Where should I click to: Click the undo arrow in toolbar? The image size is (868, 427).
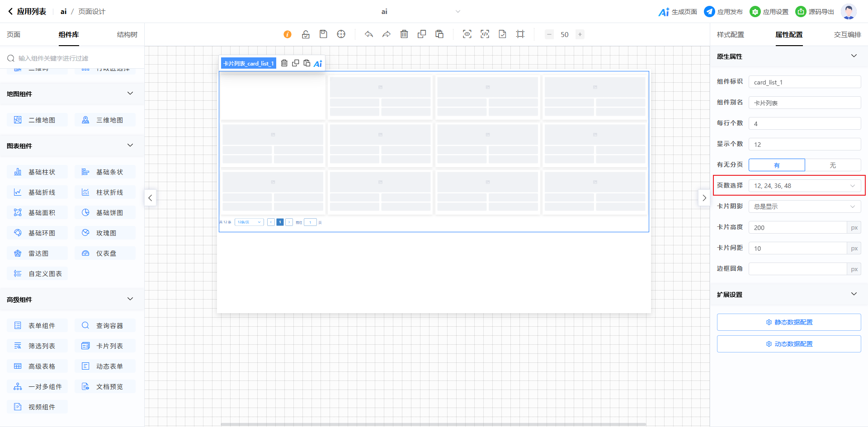click(x=369, y=34)
